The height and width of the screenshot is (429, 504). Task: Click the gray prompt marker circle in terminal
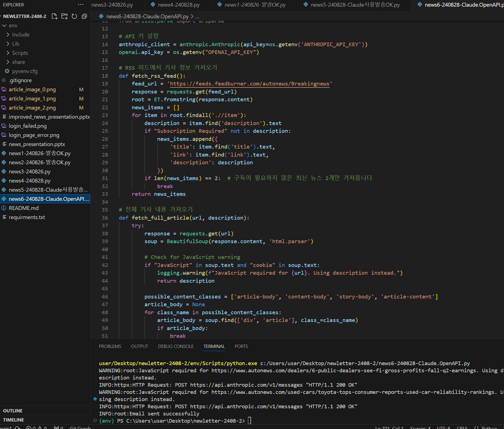coord(95,421)
